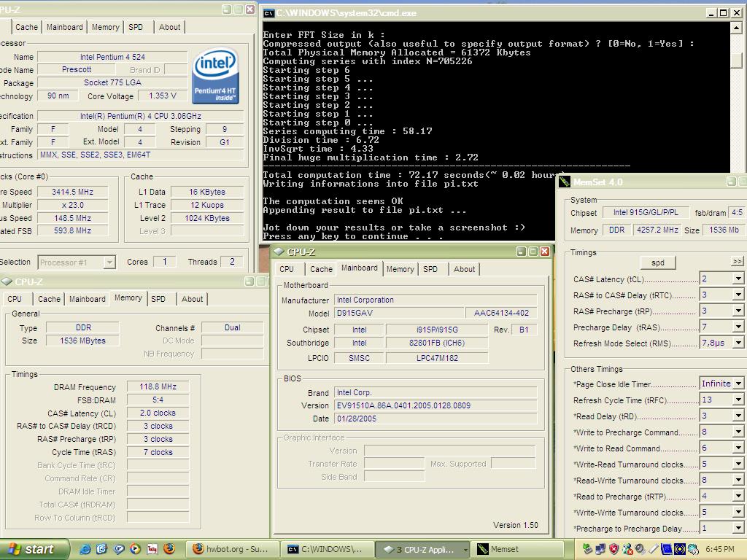Select the Cache tab in top-left CPU-Z window
Viewport: 747px width, 560px height.
(x=26, y=27)
